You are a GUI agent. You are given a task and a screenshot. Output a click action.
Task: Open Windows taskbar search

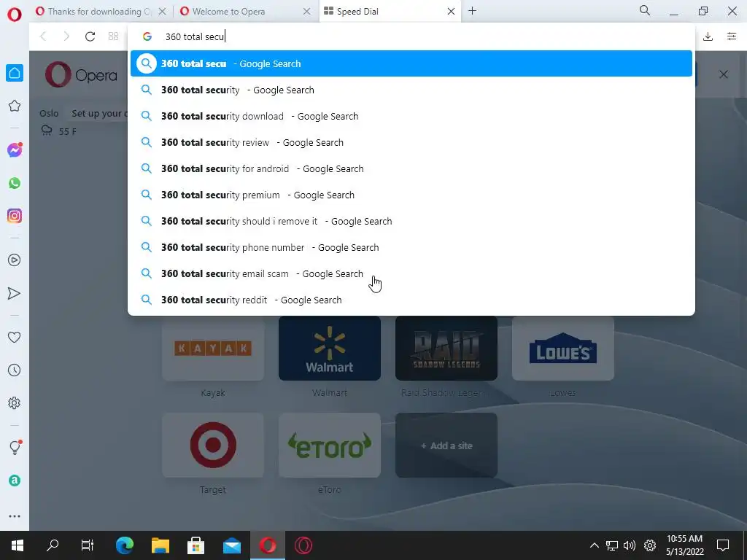coord(53,545)
